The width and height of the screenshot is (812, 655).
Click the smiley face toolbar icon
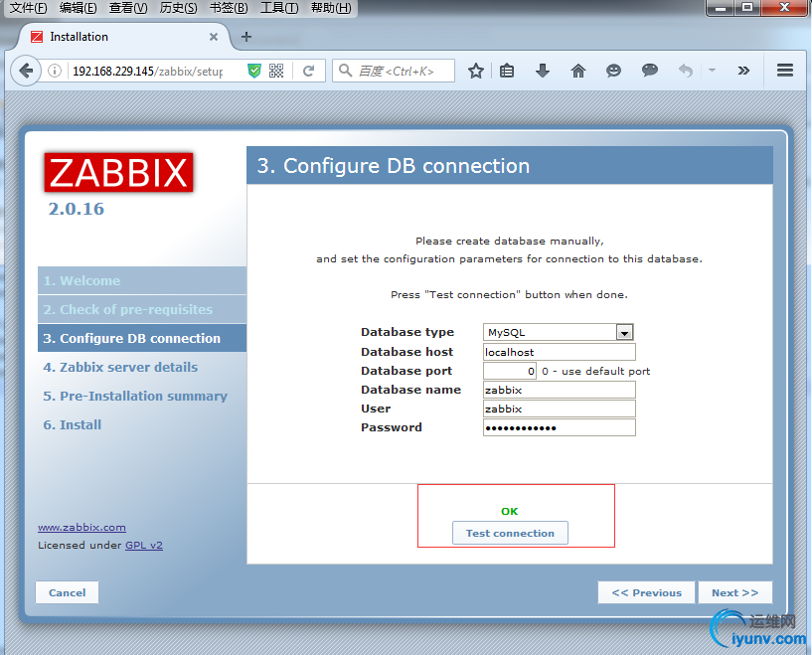click(613, 71)
